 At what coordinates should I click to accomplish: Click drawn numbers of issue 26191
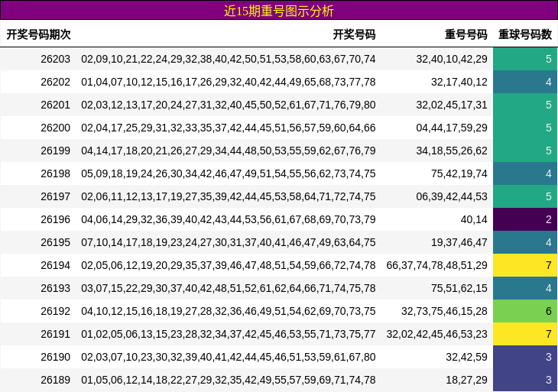pyautogui.click(x=229, y=335)
